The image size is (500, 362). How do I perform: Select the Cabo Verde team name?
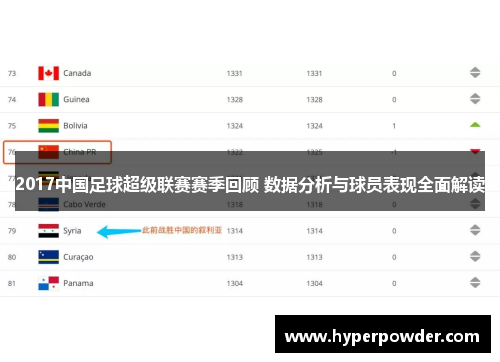coord(84,204)
